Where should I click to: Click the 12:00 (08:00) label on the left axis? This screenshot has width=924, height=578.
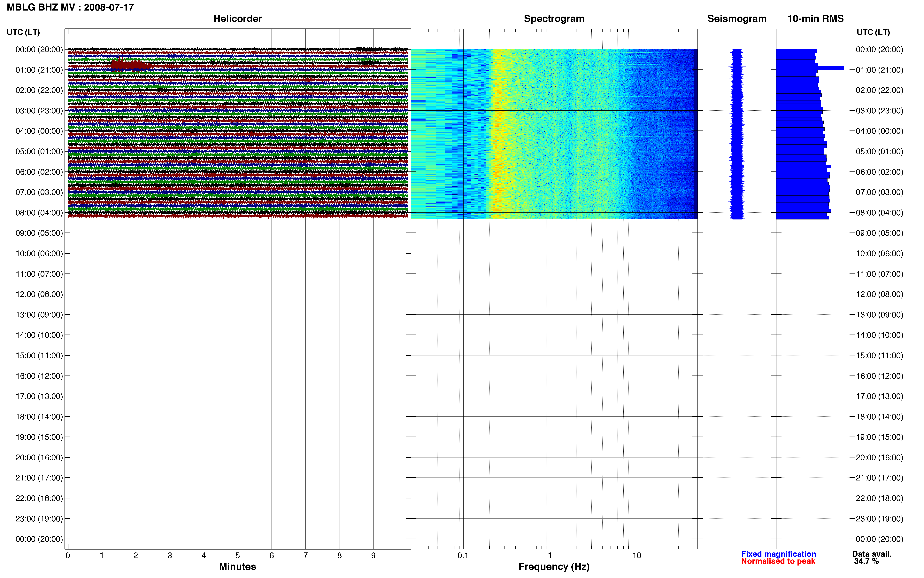[39, 294]
